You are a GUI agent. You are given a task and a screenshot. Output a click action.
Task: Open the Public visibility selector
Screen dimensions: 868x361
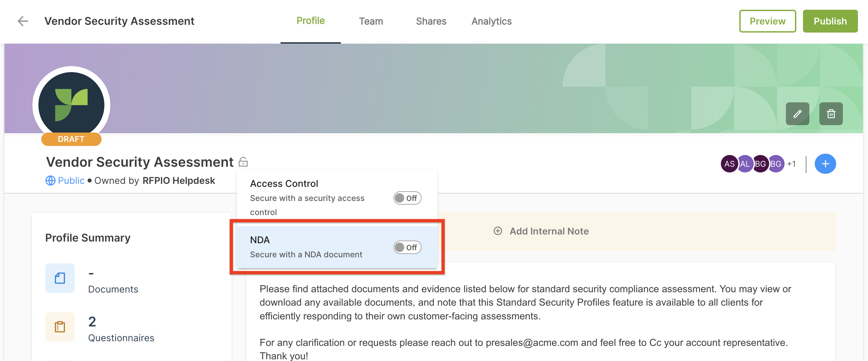click(x=65, y=180)
